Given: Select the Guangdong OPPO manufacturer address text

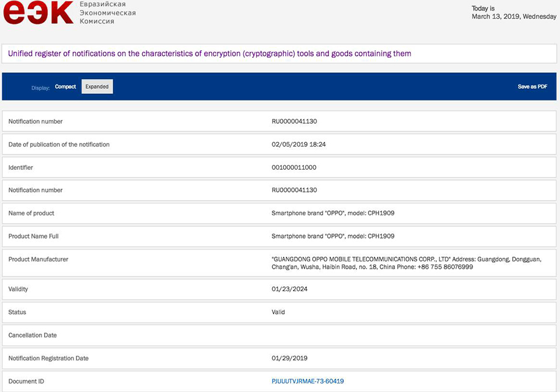Looking at the screenshot, I should pos(406,263).
